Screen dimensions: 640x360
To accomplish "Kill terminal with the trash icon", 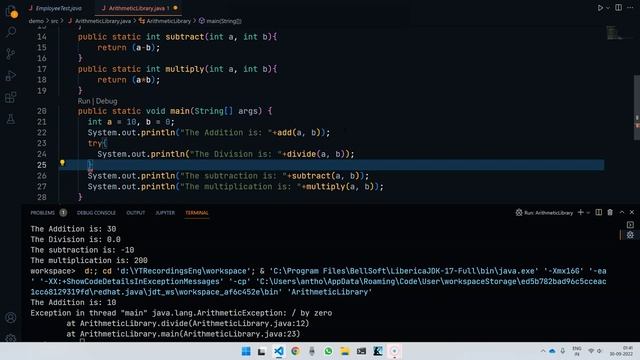I will pyautogui.click(x=610, y=212).
